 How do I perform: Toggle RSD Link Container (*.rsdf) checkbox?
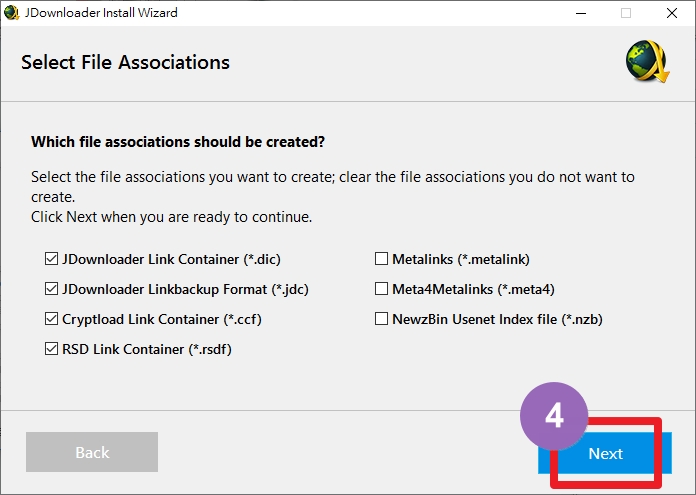pos(51,348)
